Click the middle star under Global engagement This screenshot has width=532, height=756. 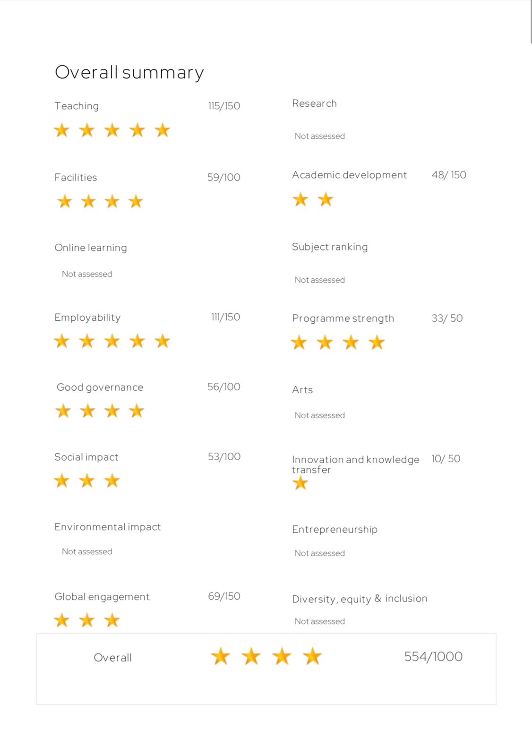(x=87, y=620)
